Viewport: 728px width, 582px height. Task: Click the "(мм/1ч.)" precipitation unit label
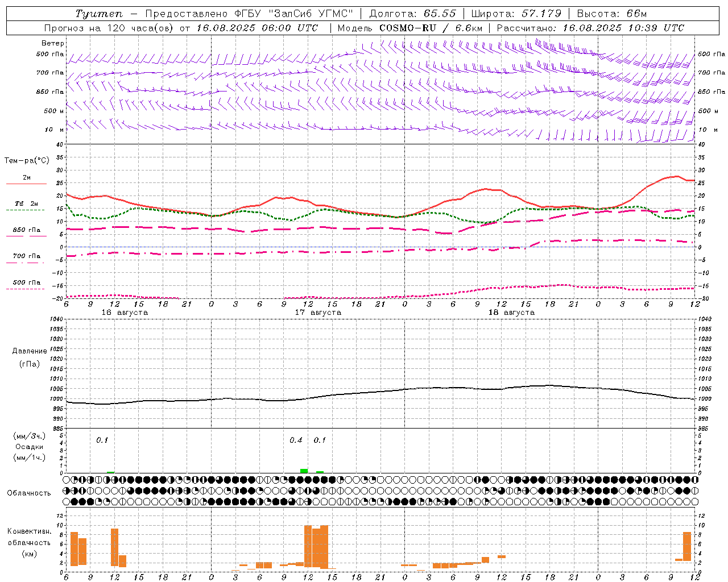point(30,458)
